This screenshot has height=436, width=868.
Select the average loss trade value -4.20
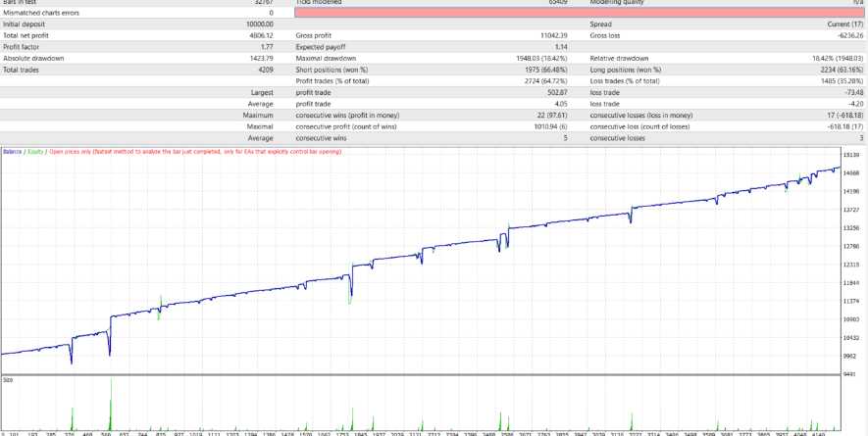coord(856,104)
